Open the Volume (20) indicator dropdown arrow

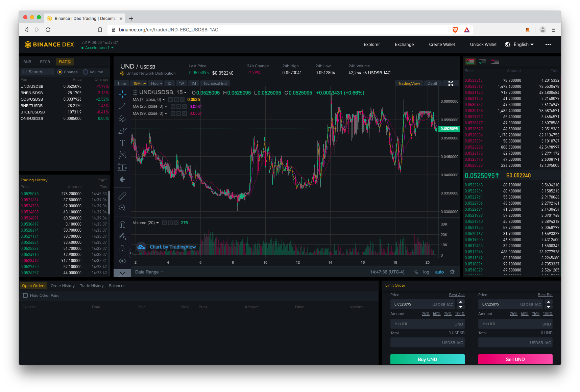point(158,223)
